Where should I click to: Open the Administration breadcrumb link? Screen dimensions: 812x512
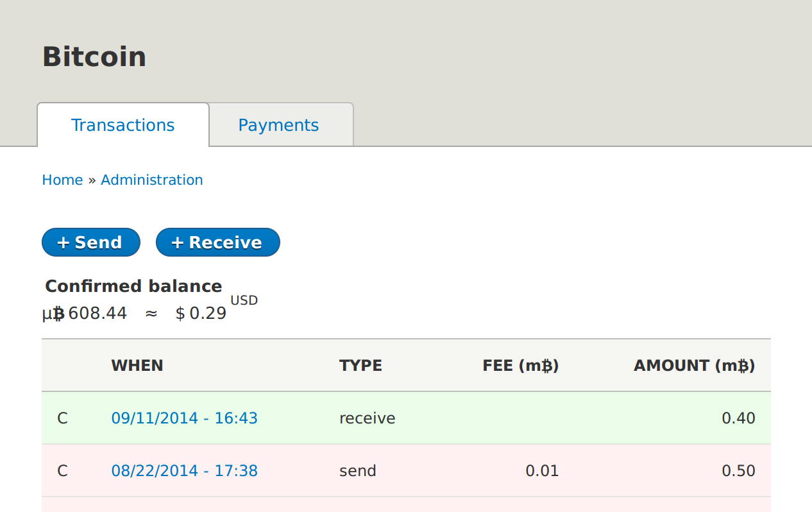pos(152,180)
